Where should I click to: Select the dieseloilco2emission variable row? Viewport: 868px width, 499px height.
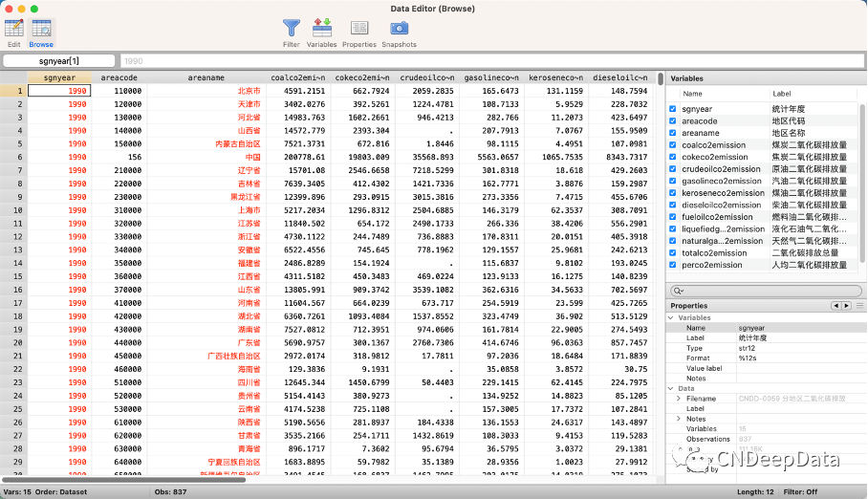[763, 205]
